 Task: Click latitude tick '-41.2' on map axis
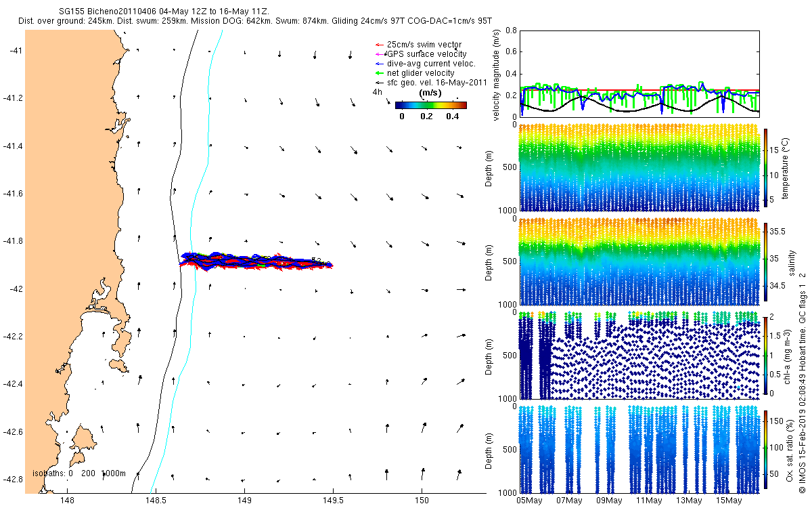coord(12,99)
